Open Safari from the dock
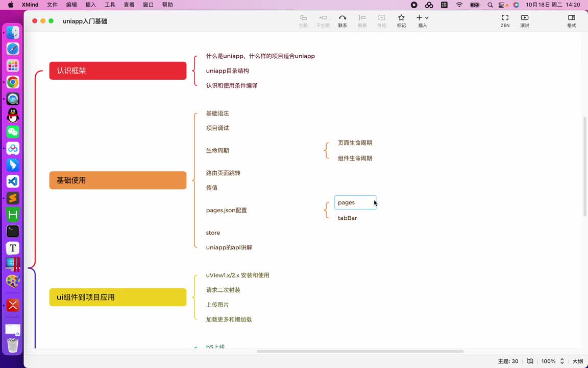This screenshot has width=588, height=368. (13, 49)
